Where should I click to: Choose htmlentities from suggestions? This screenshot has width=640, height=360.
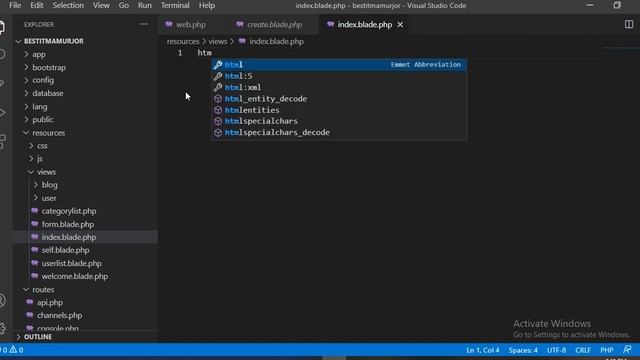point(339,110)
